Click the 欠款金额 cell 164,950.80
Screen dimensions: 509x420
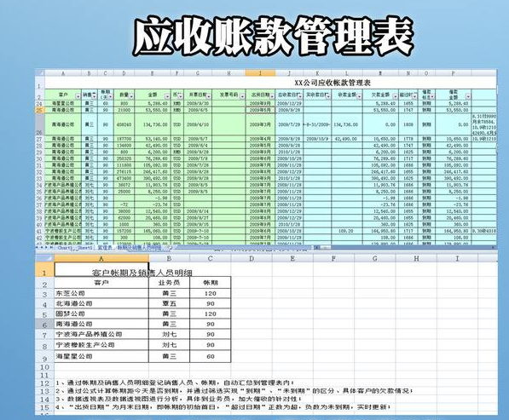pos(380,231)
